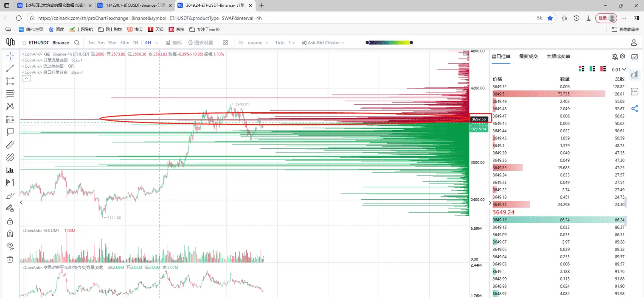Select the text annotation tool
644x298 pixels.
coord(10,132)
